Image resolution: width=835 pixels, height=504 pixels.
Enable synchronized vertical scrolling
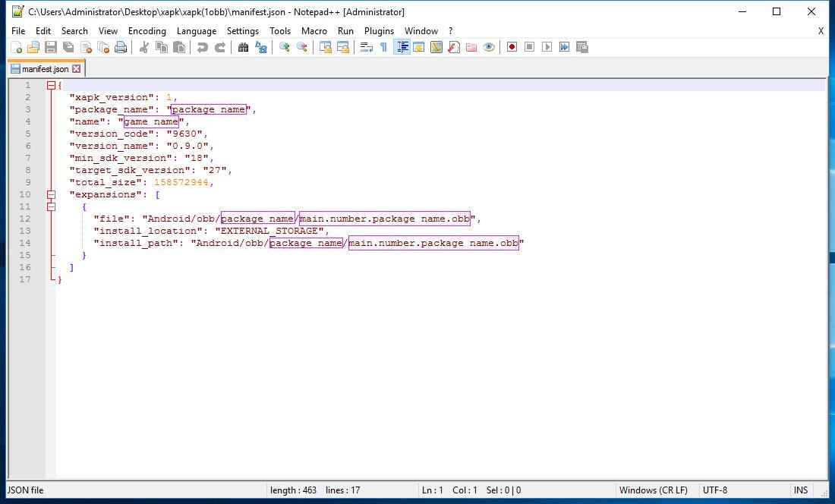(325, 47)
